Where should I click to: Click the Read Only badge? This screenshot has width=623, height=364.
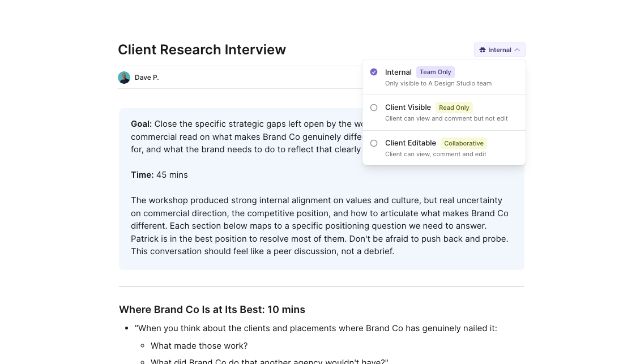click(x=454, y=108)
